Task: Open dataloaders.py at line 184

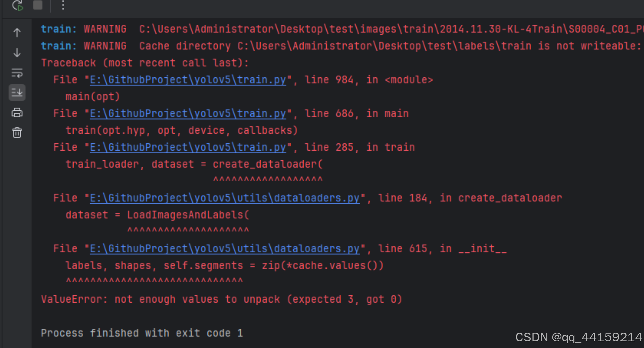Action: pyautogui.click(x=224, y=197)
